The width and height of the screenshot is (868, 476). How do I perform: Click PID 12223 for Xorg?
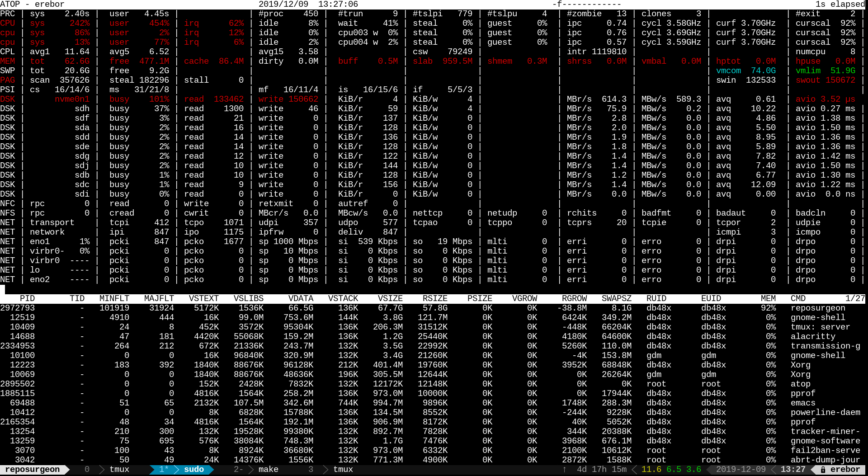22,365
